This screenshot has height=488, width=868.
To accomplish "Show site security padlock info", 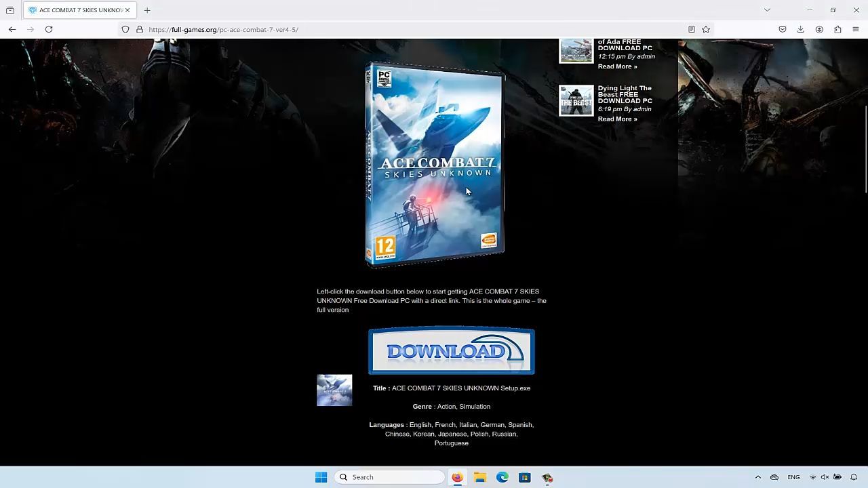I will point(140,29).
